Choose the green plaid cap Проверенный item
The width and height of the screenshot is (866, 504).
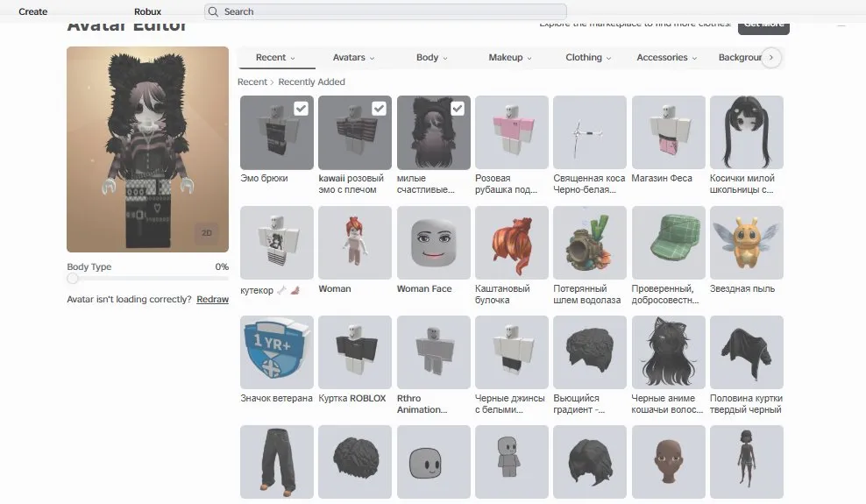tap(668, 243)
